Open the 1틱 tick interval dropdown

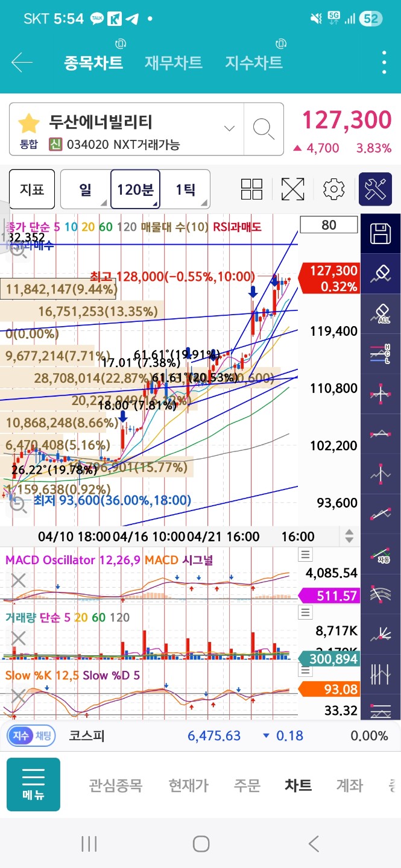point(185,189)
